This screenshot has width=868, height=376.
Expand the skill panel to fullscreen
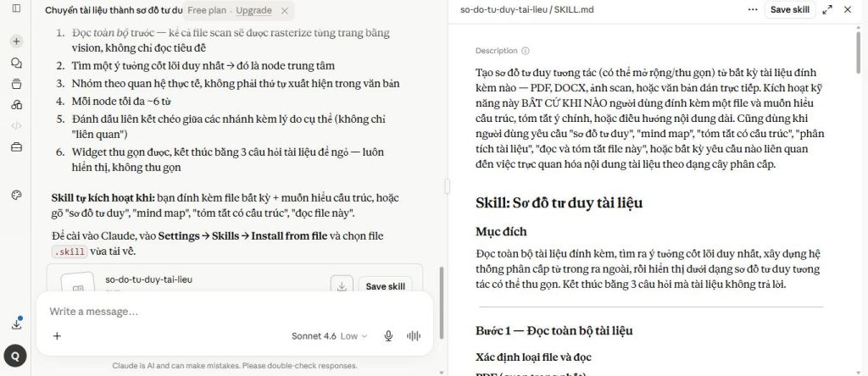(x=827, y=9)
